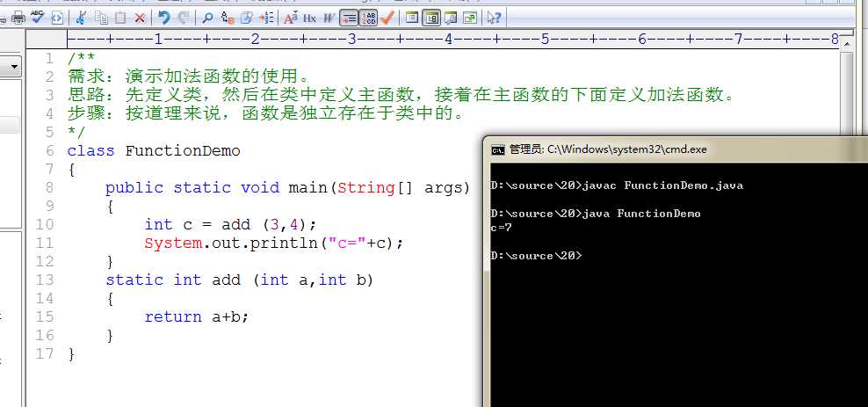This screenshot has width=868, height=407.
Task: Undo the last edit with the blue arrow
Action: [164, 18]
